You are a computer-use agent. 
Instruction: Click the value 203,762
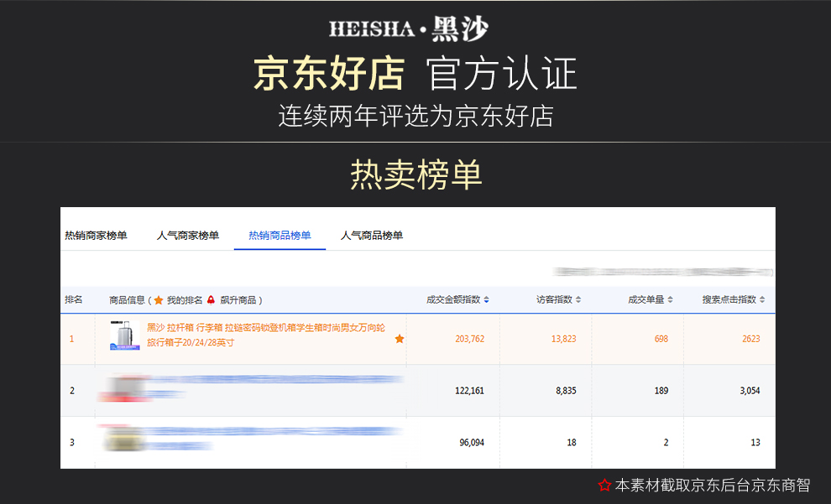(x=469, y=339)
